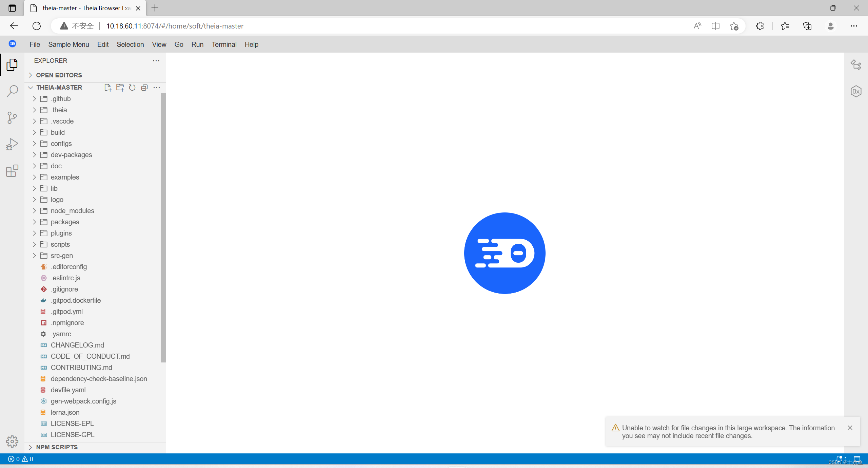The width and height of the screenshot is (868, 468).
Task: Reload the browser page
Action: coord(37,26)
